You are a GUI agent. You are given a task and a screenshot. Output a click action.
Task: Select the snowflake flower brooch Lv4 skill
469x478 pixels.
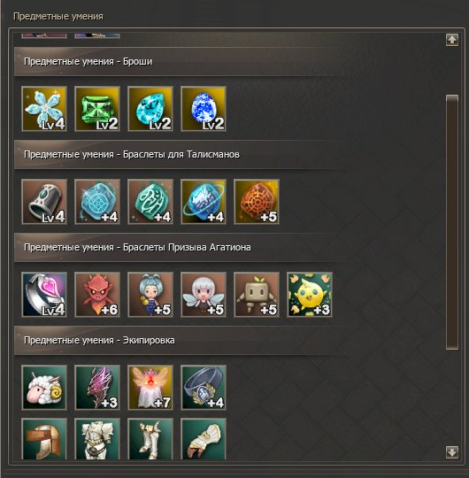pyautogui.click(x=44, y=109)
